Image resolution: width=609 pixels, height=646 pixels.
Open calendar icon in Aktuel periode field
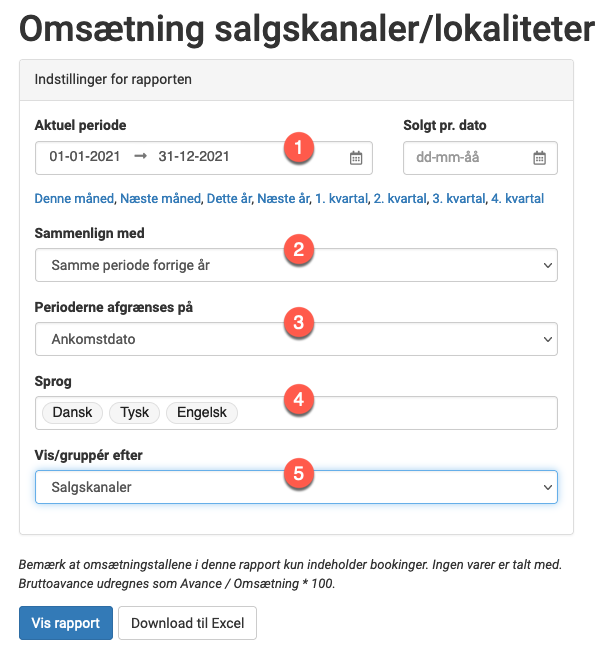click(x=356, y=158)
